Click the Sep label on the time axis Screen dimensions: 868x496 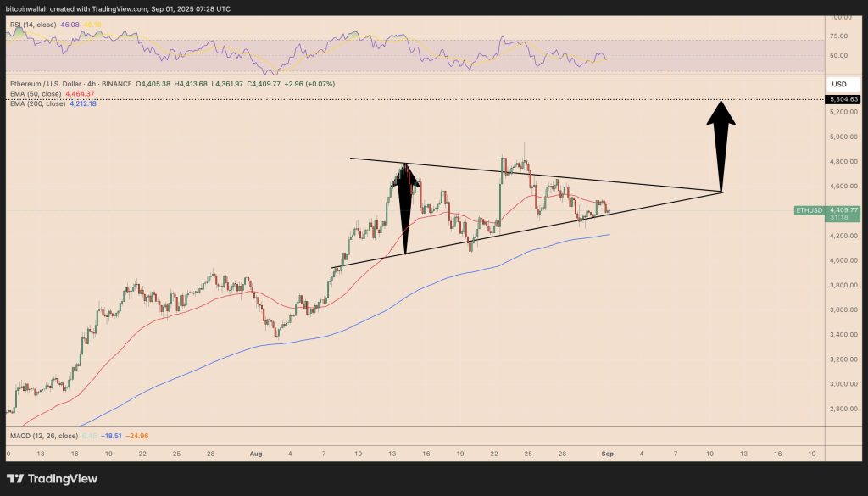[x=608, y=453]
